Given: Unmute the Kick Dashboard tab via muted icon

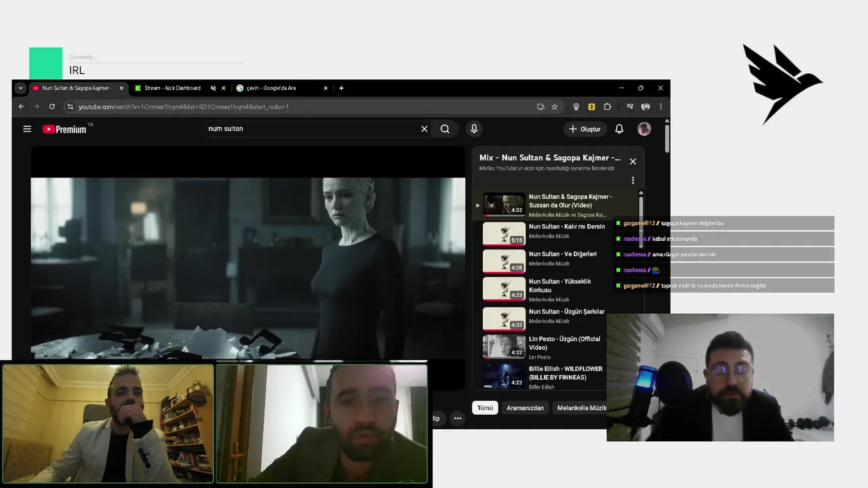Looking at the screenshot, I should (x=213, y=88).
